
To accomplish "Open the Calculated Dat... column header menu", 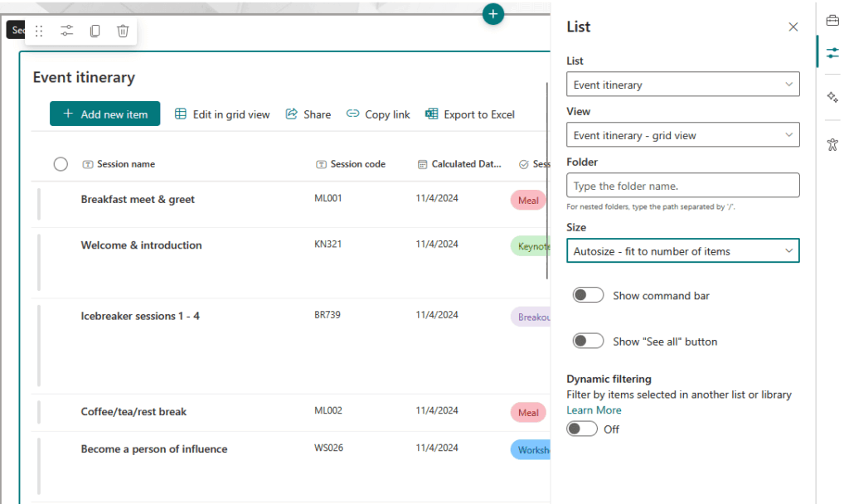I will tap(466, 164).
